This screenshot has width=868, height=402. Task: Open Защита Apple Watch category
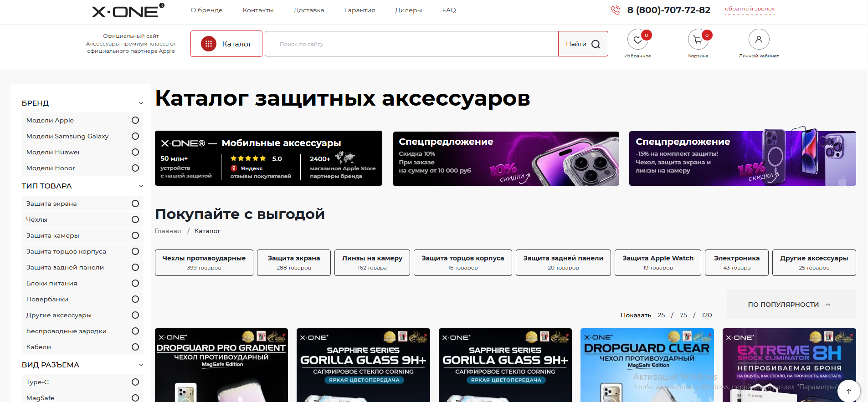coord(658,263)
